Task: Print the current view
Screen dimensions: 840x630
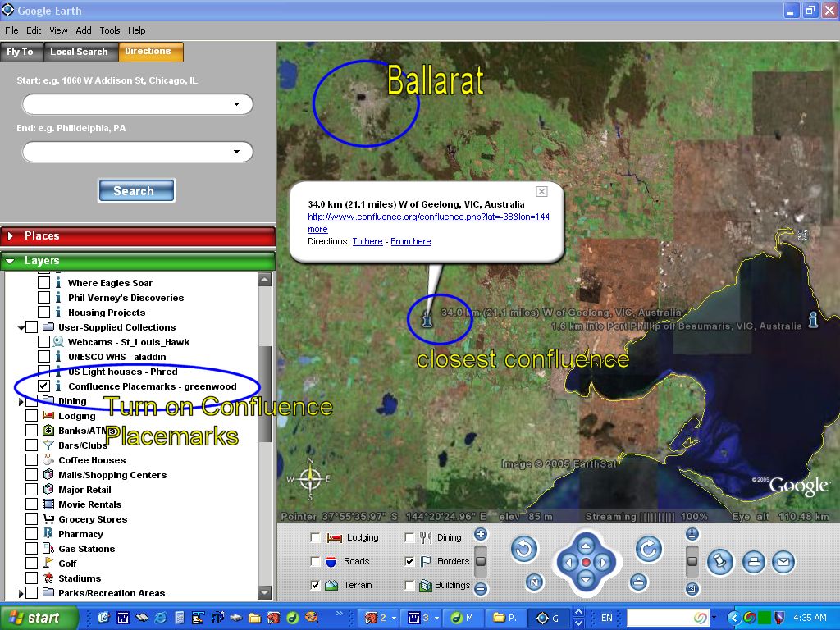Action: pyautogui.click(x=754, y=562)
